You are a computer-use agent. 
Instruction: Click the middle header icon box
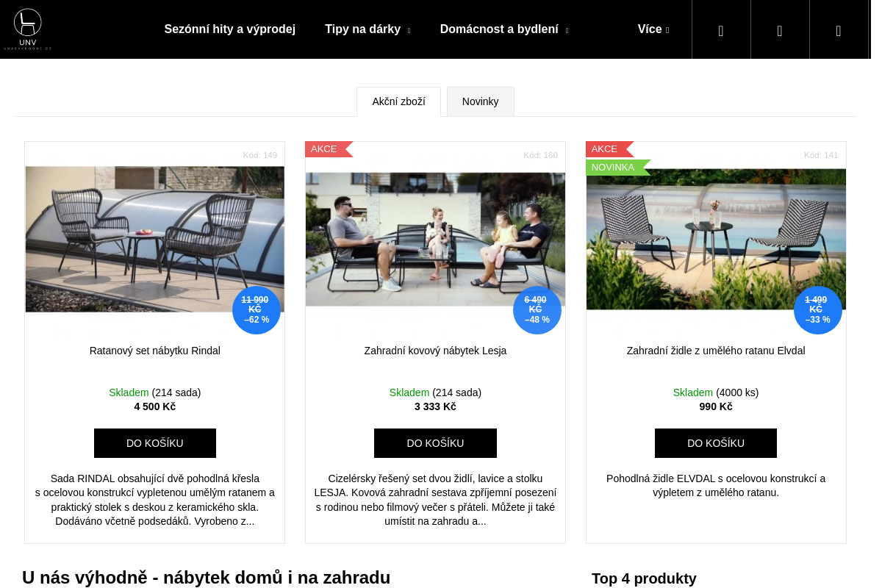pyautogui.click(x=780, y=29)
